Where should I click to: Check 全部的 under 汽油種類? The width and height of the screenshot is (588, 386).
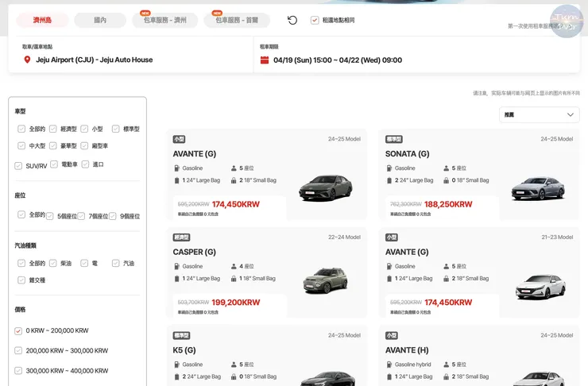pos(21,263)
